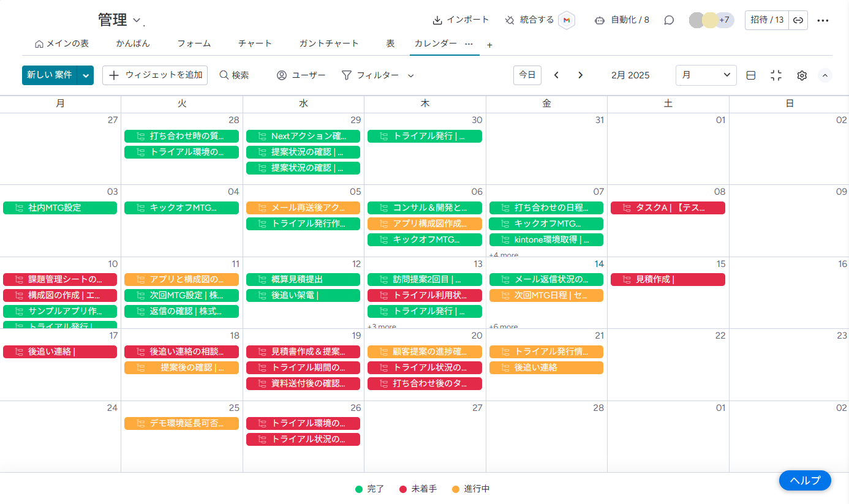Click the split view layout icon
849x504 pixels.
[751, 75]
